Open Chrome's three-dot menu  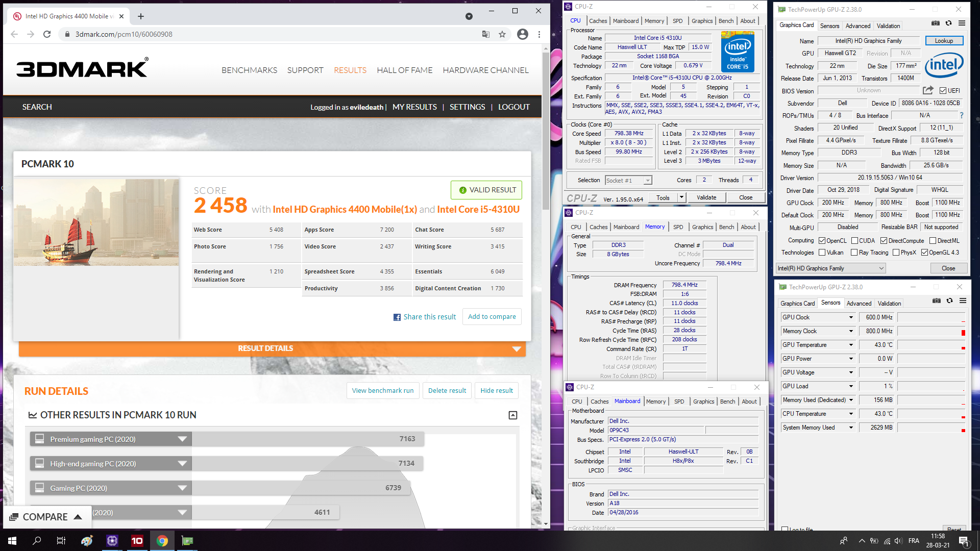click(539, 34)
